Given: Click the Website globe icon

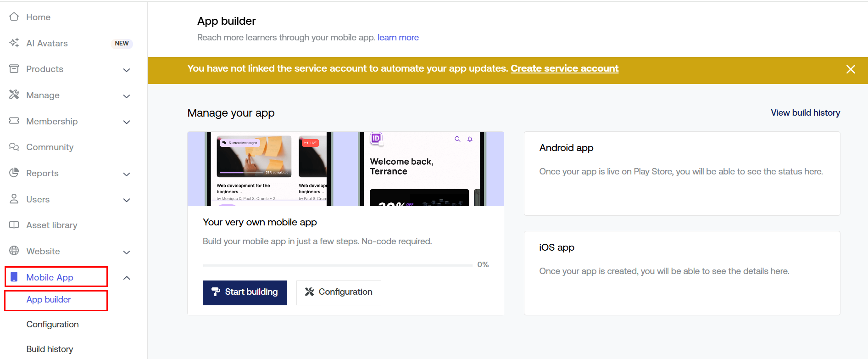Looking at the screenshot, I should (14, 251).
